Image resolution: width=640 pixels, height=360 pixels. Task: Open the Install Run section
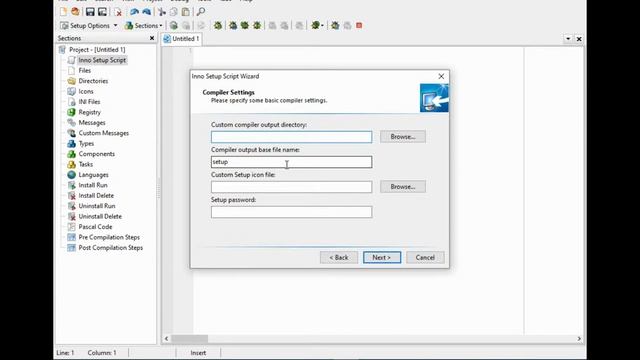(93, 185)
